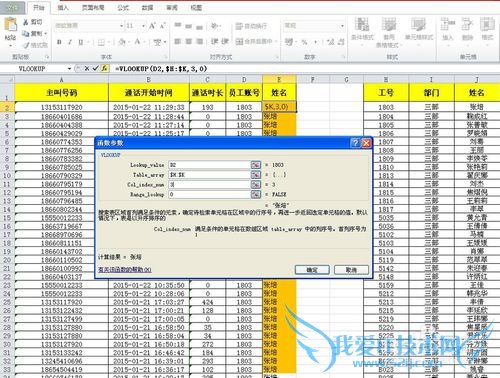Image resolution: width=500 pixels, height=378 pixels.
Task: Switch to the View (视图) tab
Action: (196, 8)
